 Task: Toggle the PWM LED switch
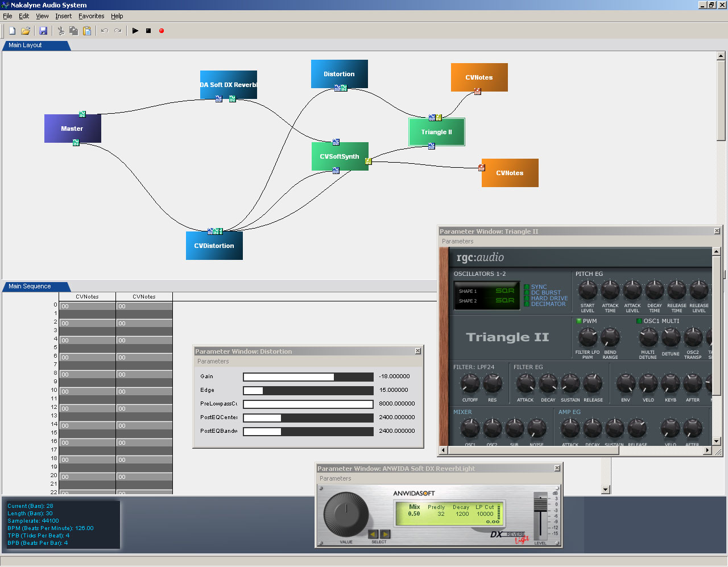(579, 321)
